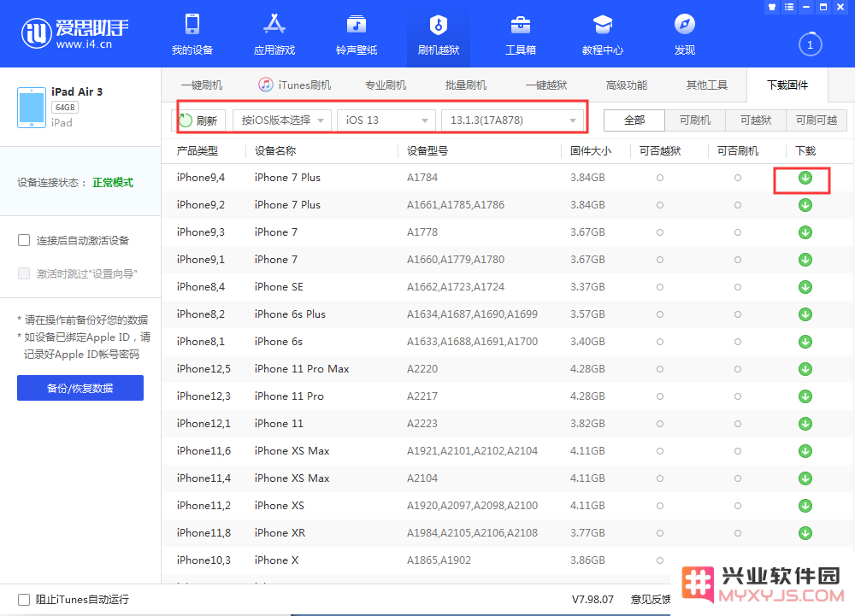Open the title bar list menu icon

pyautogui.click(x=789, y=7)
